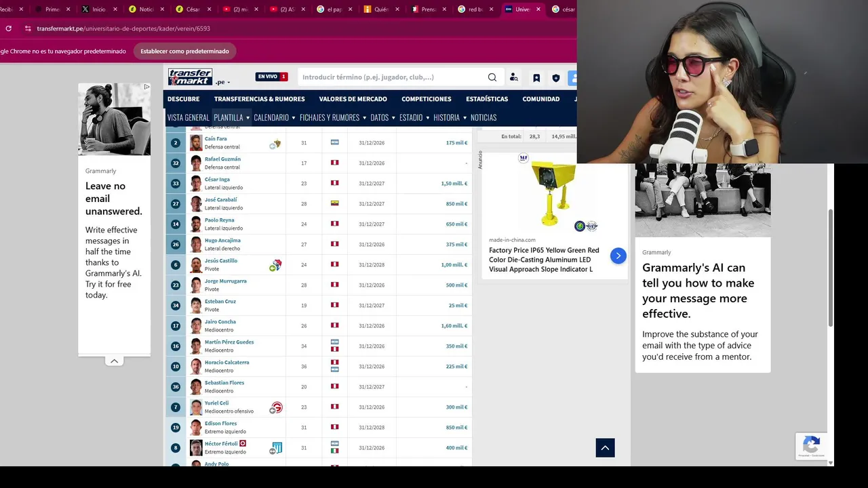Click the ad carousel next arrow
This screenshot has height=488, width=868.
(x=618, y=256)
